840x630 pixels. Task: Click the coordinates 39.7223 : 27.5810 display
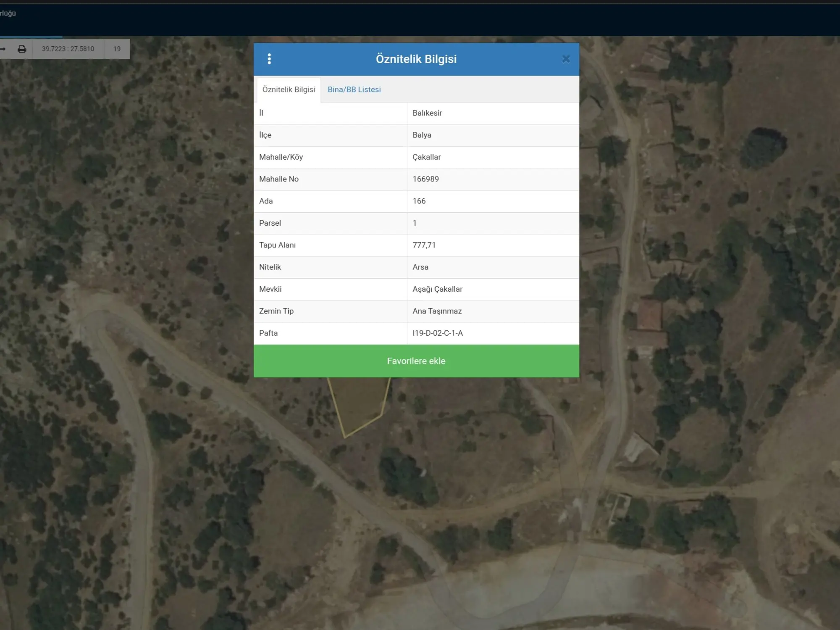[x=68, y=49]
